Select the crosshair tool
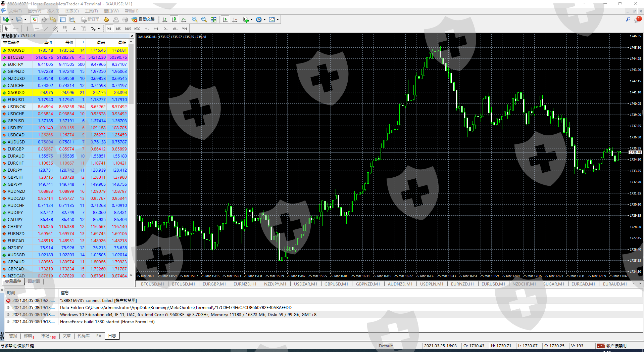 click(x=16, y=29)
